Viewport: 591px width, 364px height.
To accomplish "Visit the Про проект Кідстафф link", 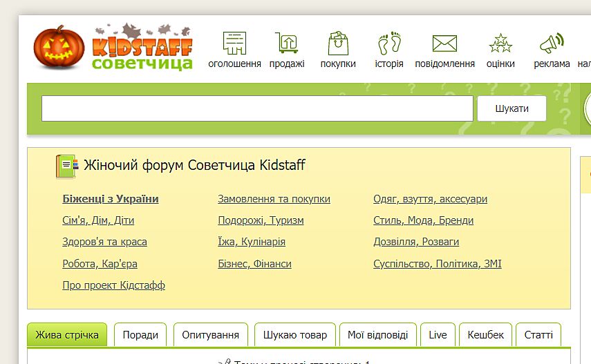I will pos(113,285).
